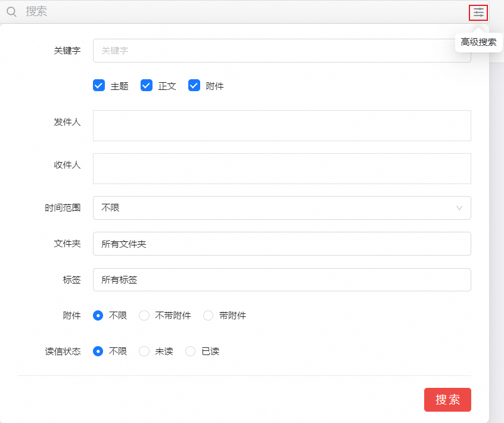Uncheck the 主题 checkbox
The height and width of the screenshot is (423, 504).
(99, 86)
